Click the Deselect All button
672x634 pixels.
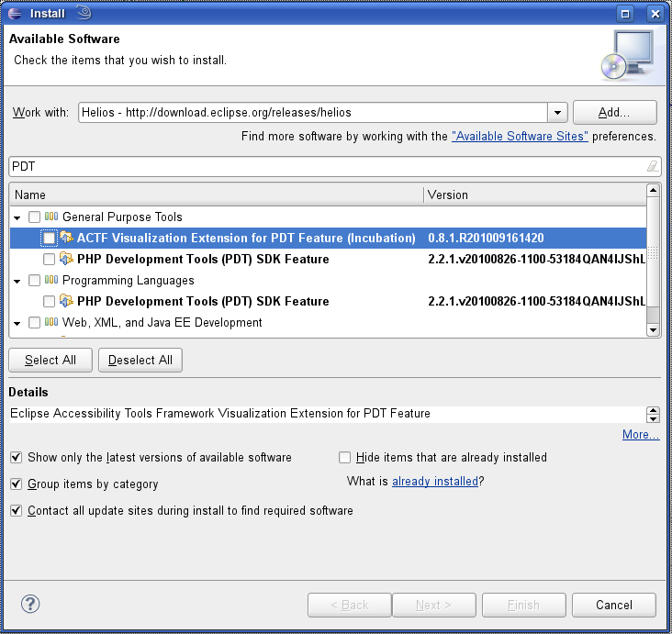coord(140,360)
